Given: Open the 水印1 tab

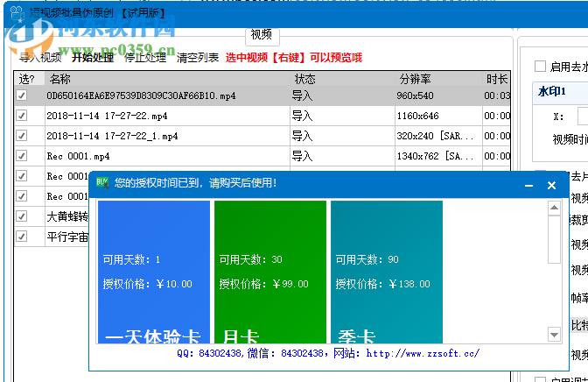Looking at the screenshot, I should coord(551,91).
